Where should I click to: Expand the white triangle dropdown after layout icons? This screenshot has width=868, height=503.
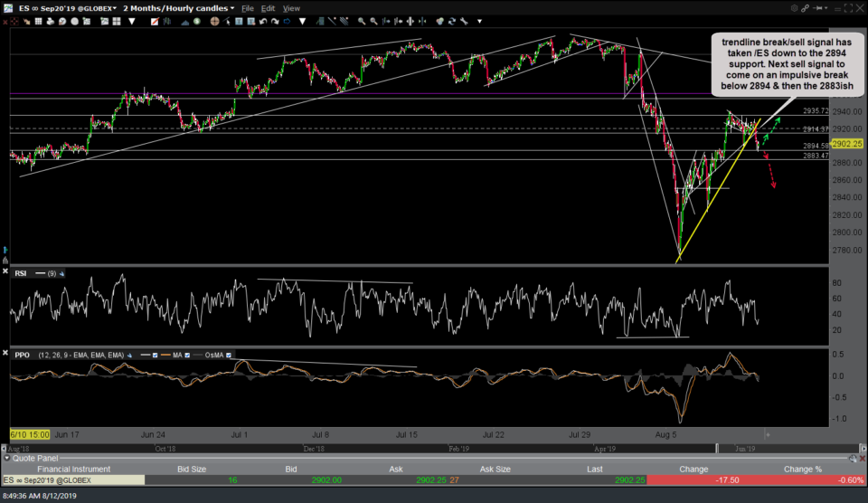click(x=132, y=22)
